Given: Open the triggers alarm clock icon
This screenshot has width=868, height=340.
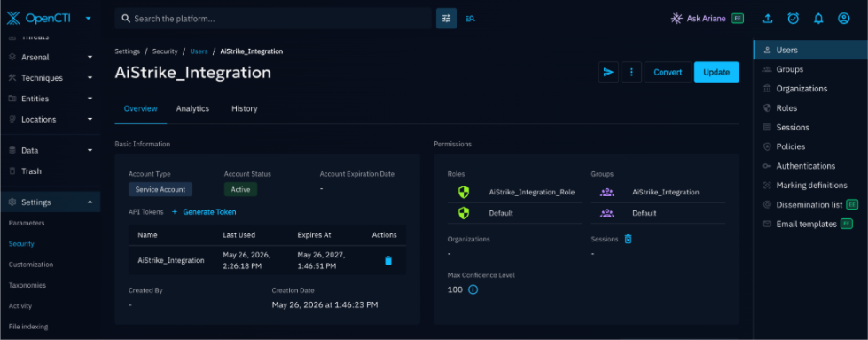Looking at the screenshot, I should [794, 19].
